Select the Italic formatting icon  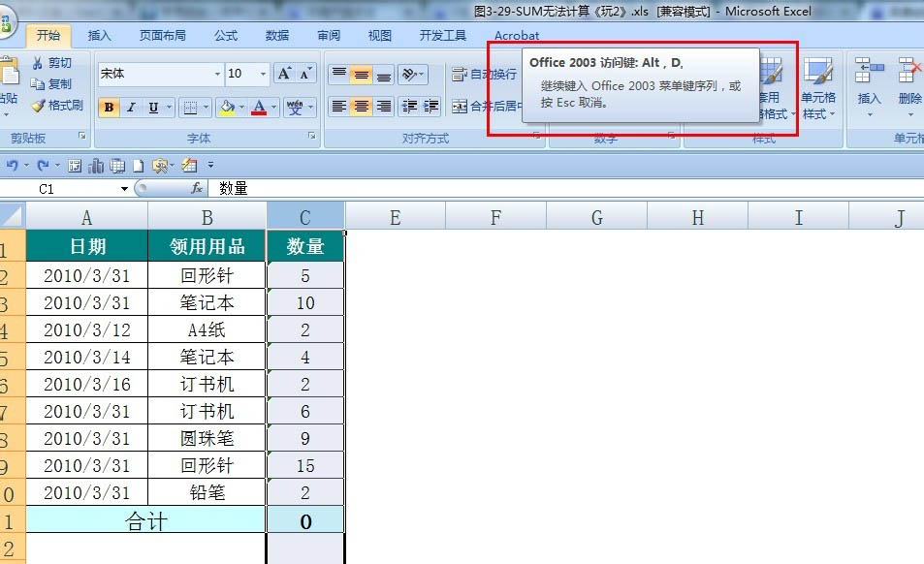pos(130,107)
